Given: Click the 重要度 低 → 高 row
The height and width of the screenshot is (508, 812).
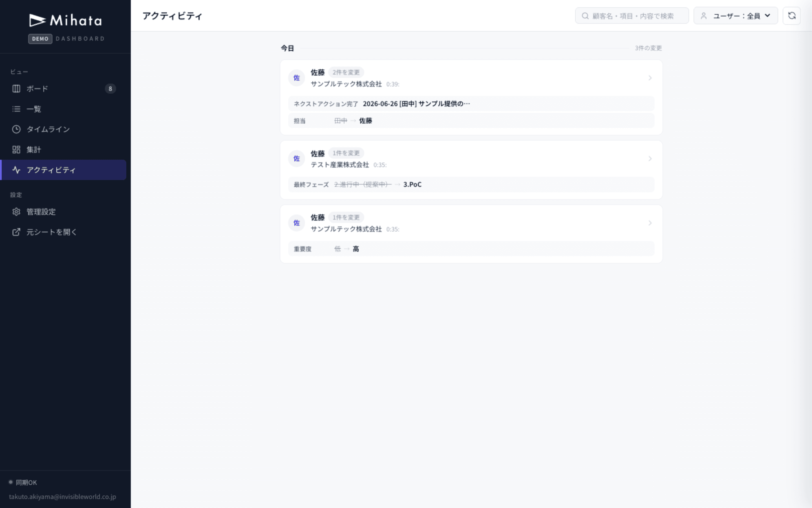Looking at the screenshot, I should 471,249.
